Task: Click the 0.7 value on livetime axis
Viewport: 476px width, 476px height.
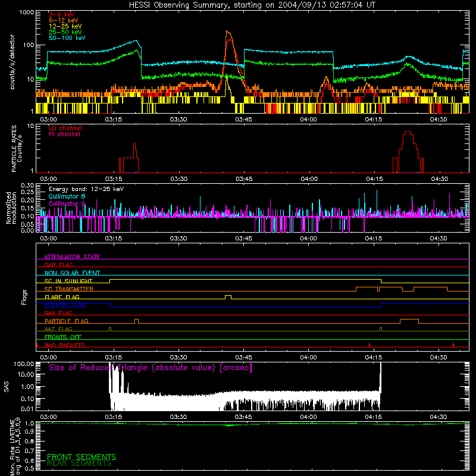Action: [30, 451]
